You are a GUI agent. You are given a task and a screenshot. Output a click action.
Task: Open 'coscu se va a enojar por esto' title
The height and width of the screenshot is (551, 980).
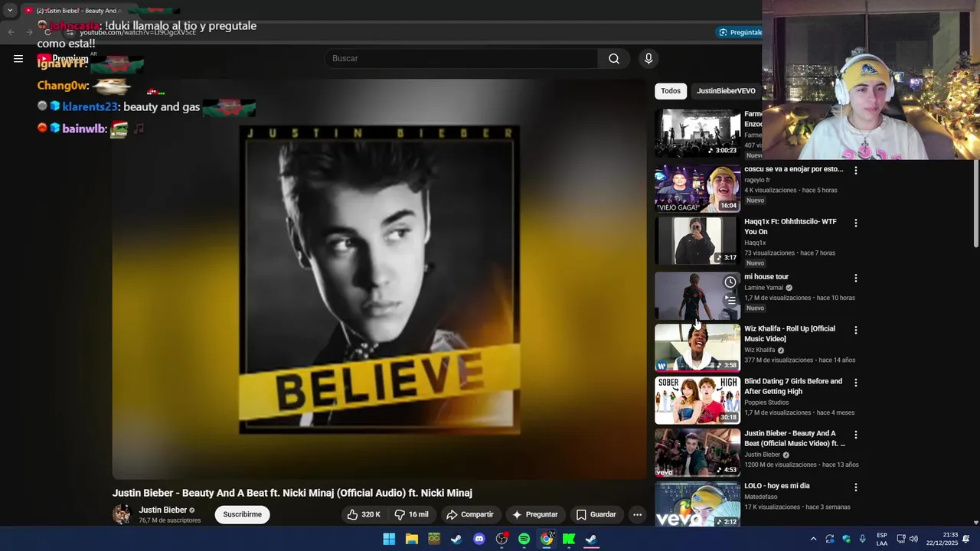793,169
